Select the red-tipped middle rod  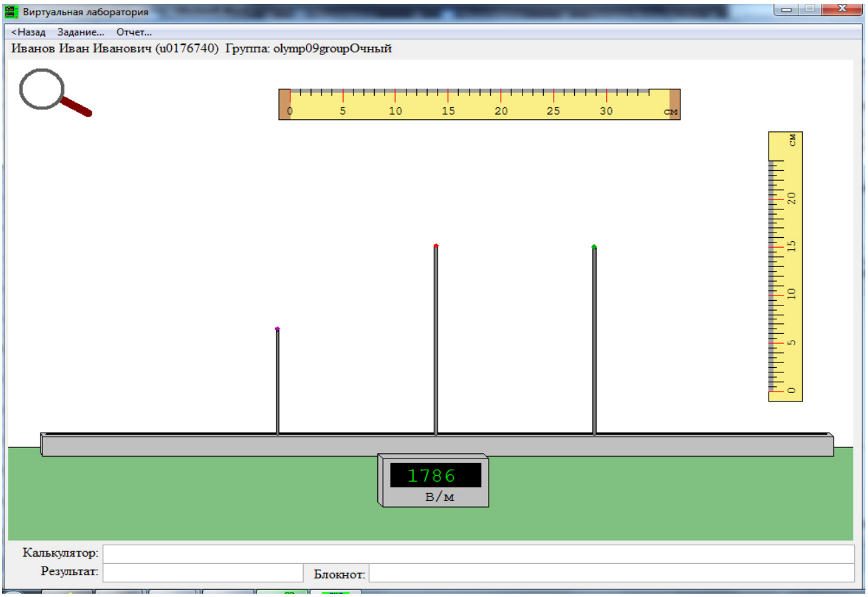pos(436,339)
